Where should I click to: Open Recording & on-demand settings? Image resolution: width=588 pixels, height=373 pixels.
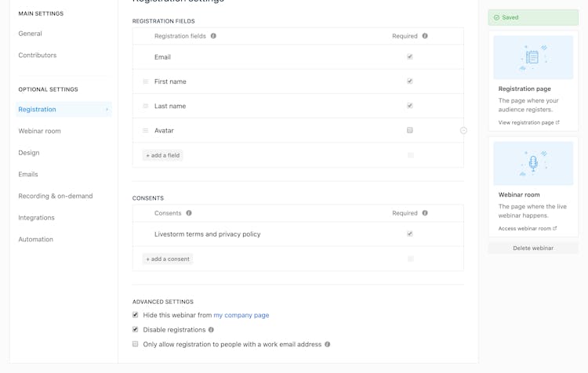click(x=56, y=196)
